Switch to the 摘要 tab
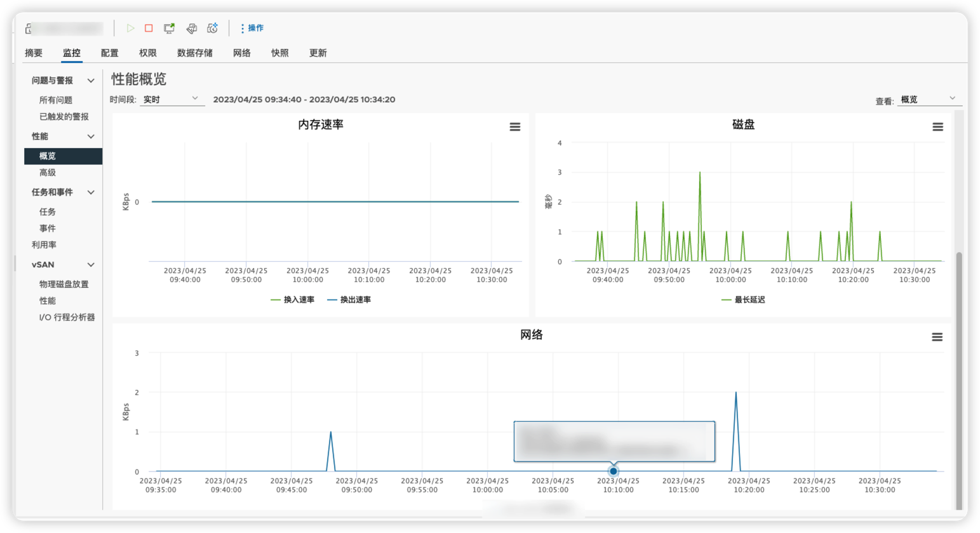The image size is (980, 533). point(35,53)
